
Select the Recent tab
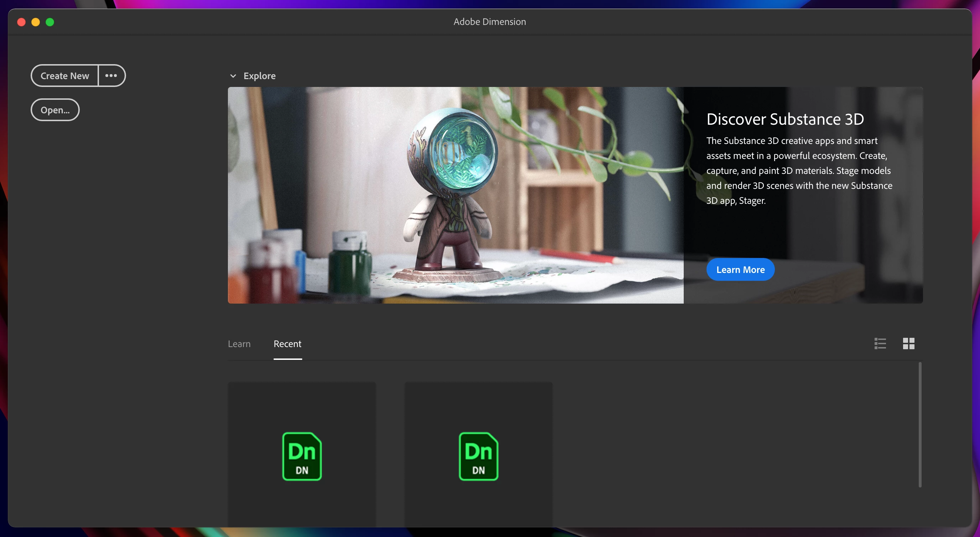click(287, 344)
